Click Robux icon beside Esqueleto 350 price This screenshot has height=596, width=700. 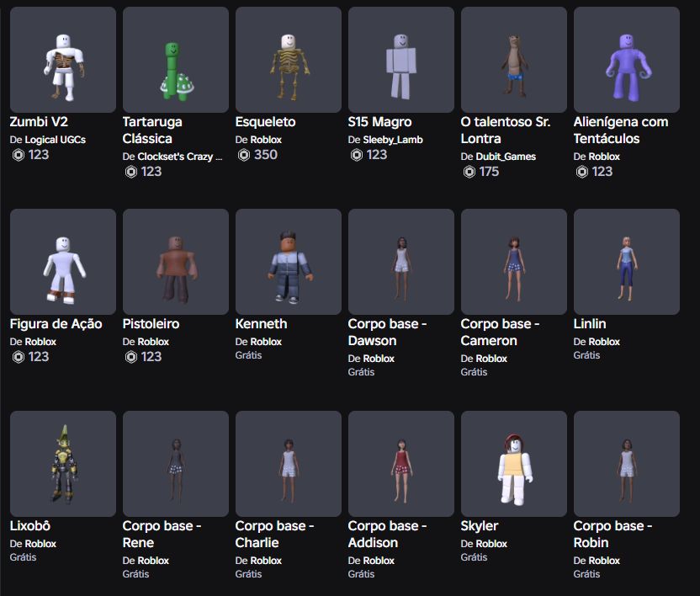click(244, 155)
